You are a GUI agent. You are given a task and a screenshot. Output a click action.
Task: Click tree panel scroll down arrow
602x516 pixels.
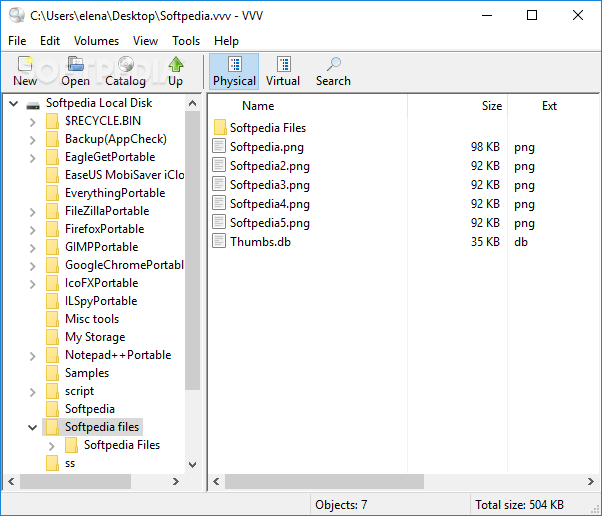tap(193, 465)
